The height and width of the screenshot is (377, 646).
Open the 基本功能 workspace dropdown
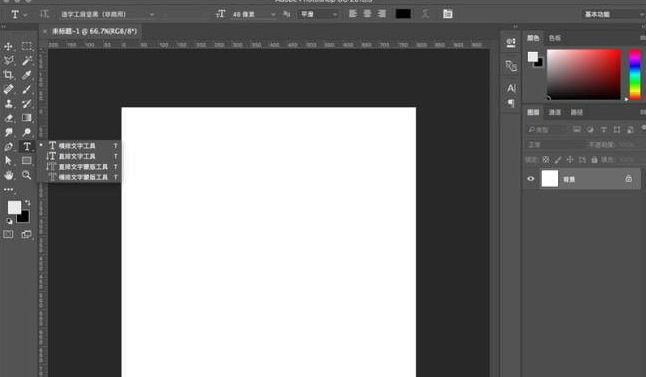(x=613, y=14)
